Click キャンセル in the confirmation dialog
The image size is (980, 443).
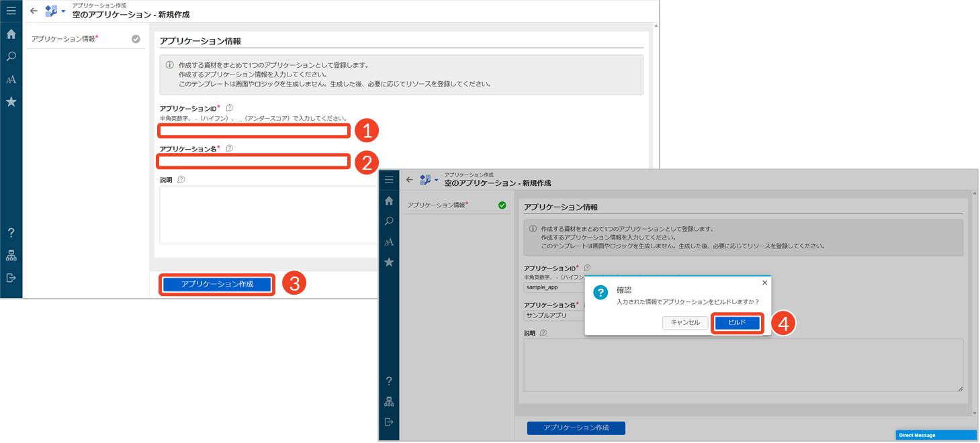685,323
